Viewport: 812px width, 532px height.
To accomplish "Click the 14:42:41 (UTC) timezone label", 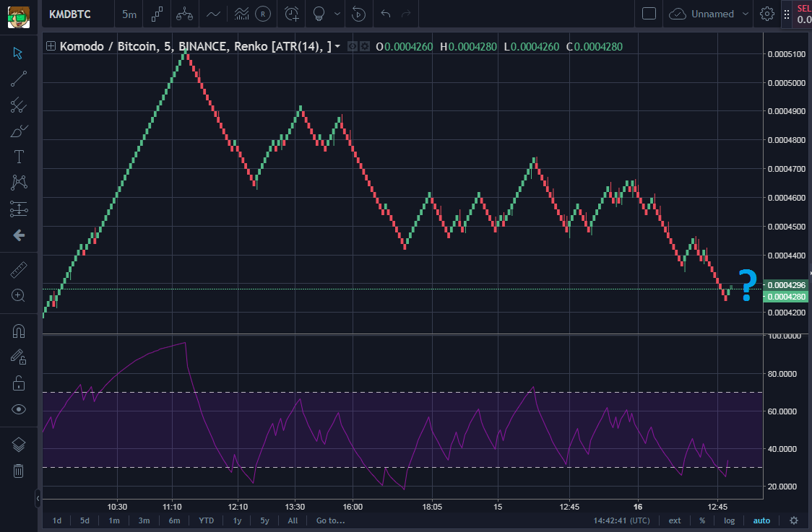I will point(621,520).
